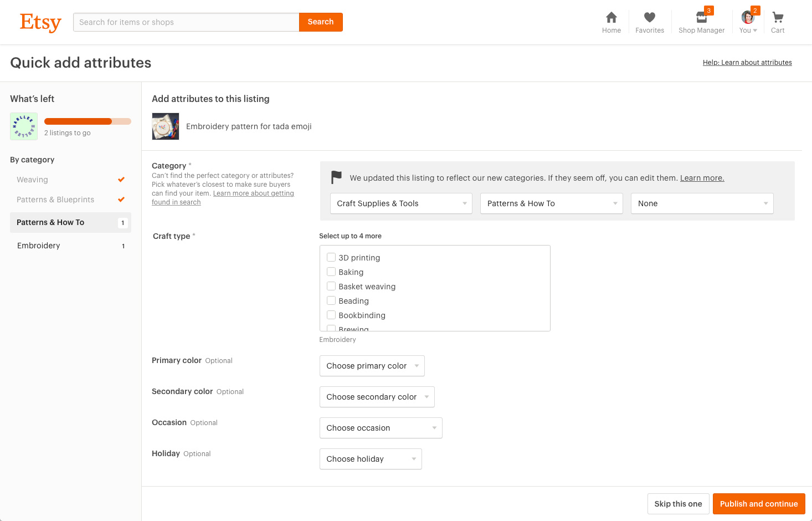Open the Patterns & How To category dropdown
Viewport: 812px width, 521px height.
pos(552,203)
